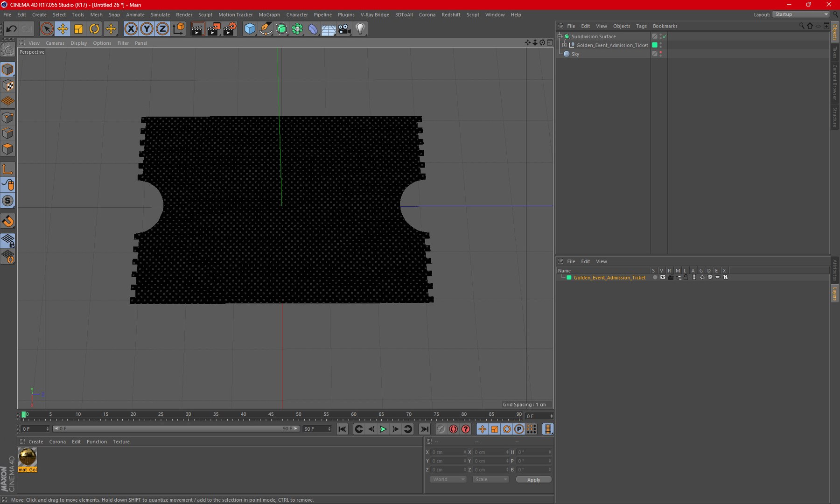Open the Layout Startup dropdown
The width and height of the screenshot is (840, 504).
click(801, 14)
